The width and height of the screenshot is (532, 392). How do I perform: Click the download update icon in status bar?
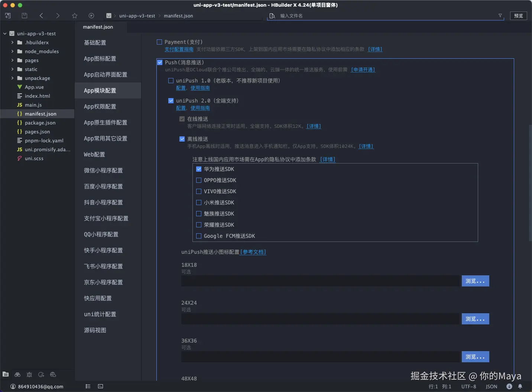pyautogui.click(x=509, y=386)
